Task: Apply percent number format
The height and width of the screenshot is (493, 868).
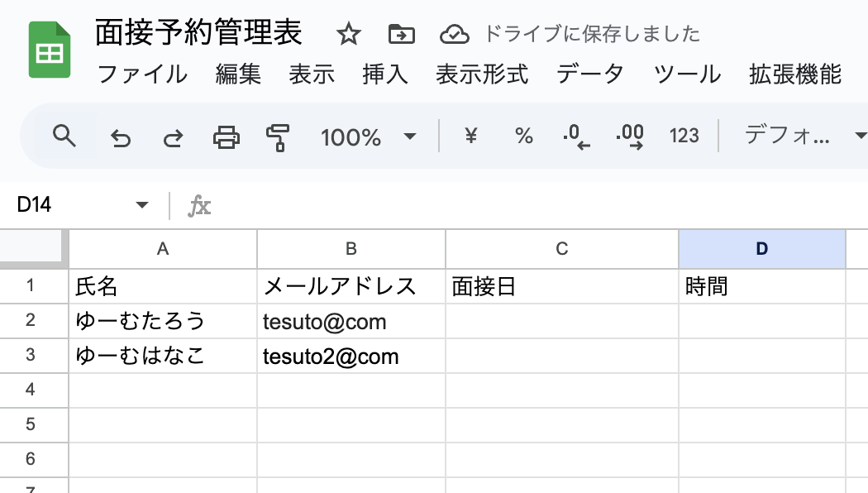Action: (x=524, y=136)
